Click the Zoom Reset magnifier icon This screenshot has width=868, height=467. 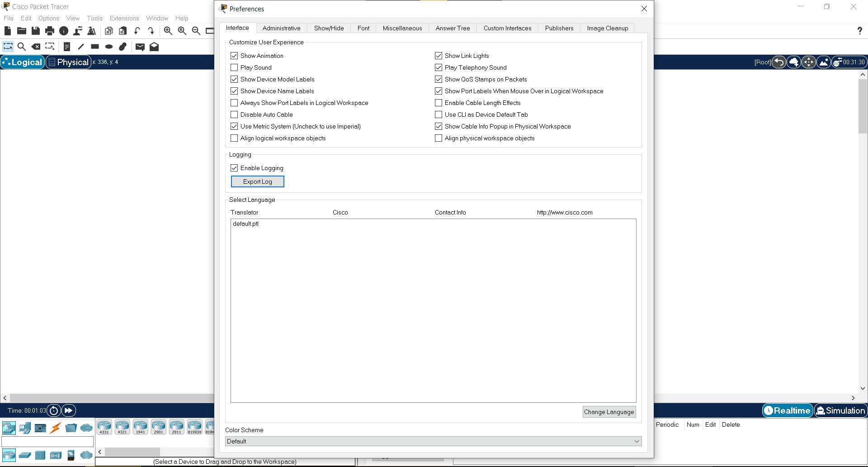(x=182, y=31)
